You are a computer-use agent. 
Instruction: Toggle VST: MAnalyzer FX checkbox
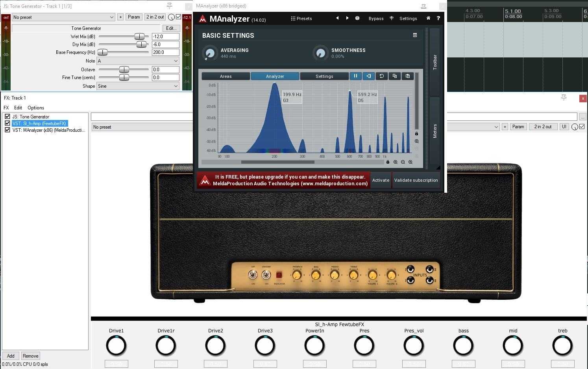coord(7,130)
